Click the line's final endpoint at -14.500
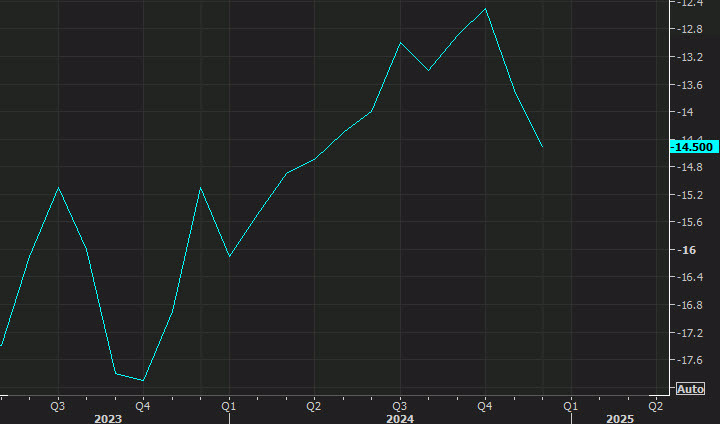This screenshot has width=720, height=424. 543,147
